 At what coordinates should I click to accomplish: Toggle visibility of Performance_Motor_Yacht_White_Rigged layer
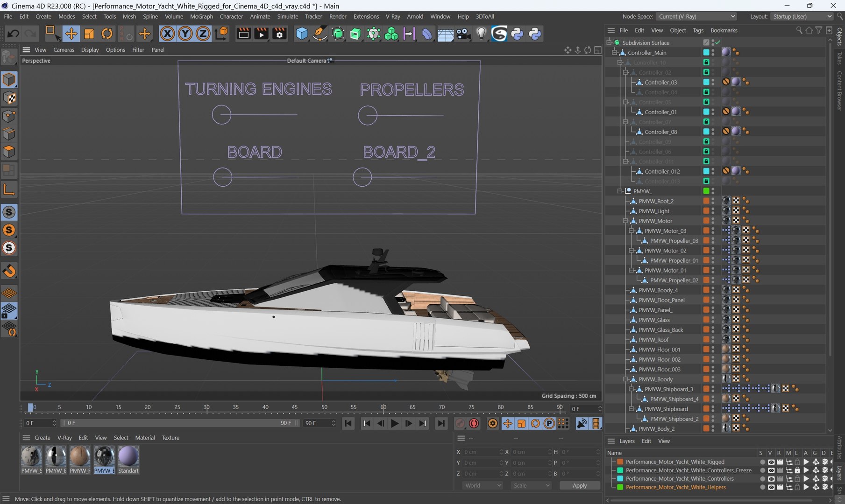(771, 462)
